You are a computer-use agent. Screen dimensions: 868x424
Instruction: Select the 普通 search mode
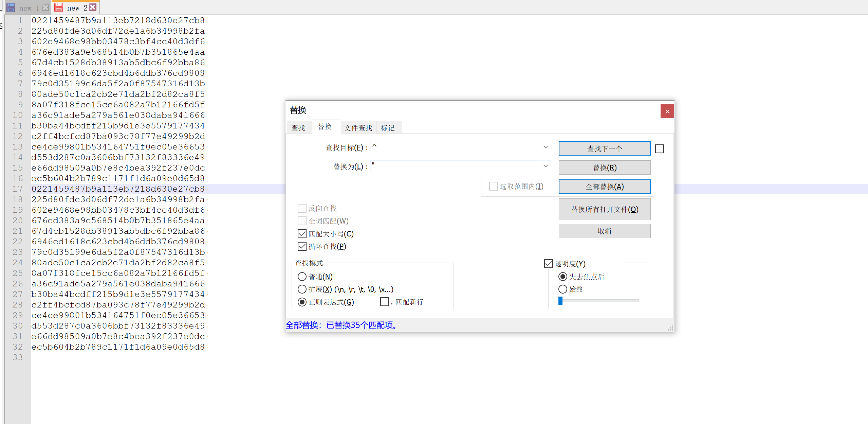302,277
